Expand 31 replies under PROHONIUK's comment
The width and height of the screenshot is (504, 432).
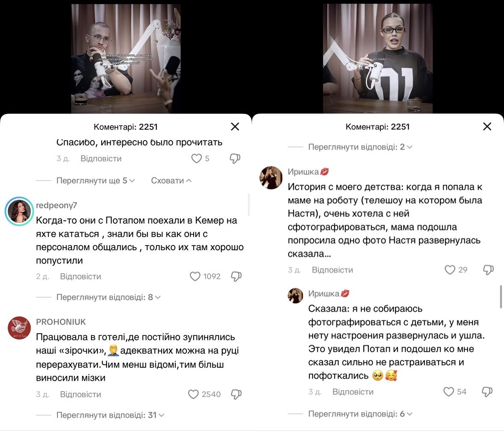coord(110,415)
